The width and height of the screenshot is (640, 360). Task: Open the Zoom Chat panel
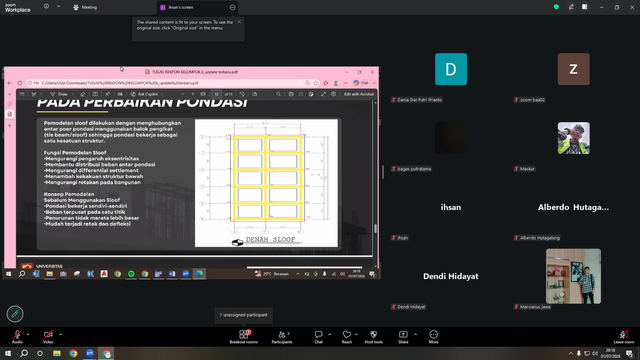[318, 337]
